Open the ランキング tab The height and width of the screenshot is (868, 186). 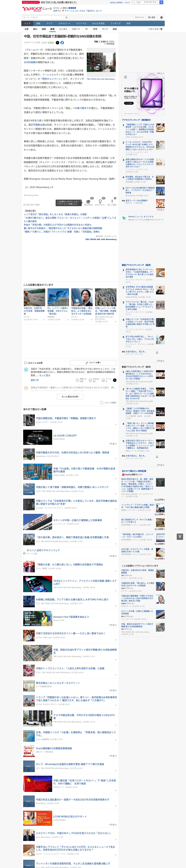[x=115, y=24]
